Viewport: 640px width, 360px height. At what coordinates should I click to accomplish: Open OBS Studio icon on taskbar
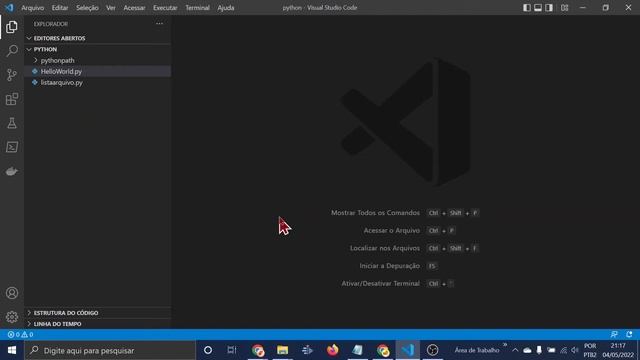coord(433,350)
